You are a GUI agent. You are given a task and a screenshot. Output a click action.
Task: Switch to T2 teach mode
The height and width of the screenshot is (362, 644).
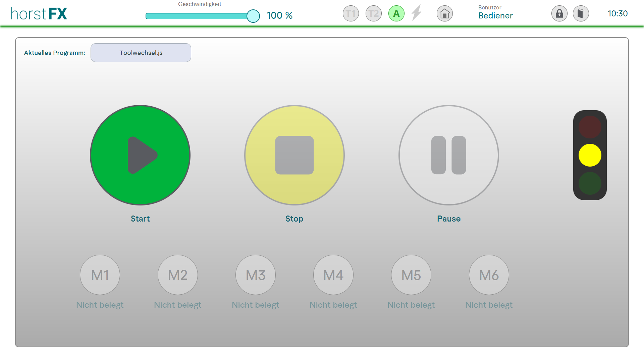pos(373,14)
